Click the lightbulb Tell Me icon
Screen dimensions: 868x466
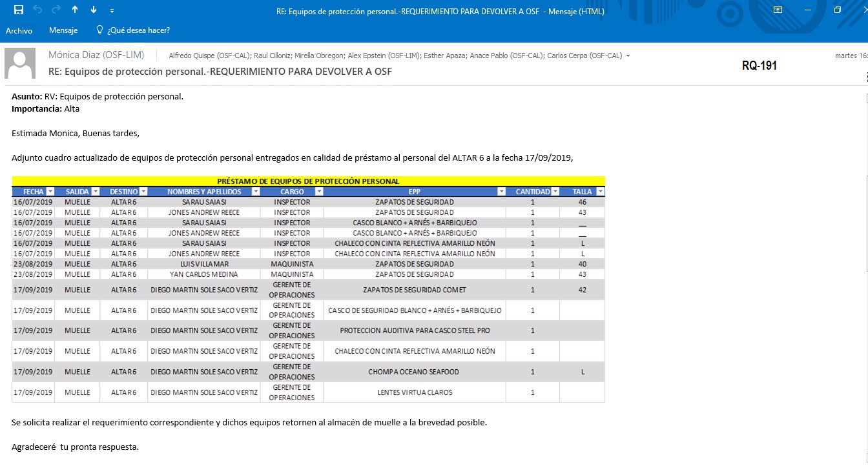coord(99,30)
